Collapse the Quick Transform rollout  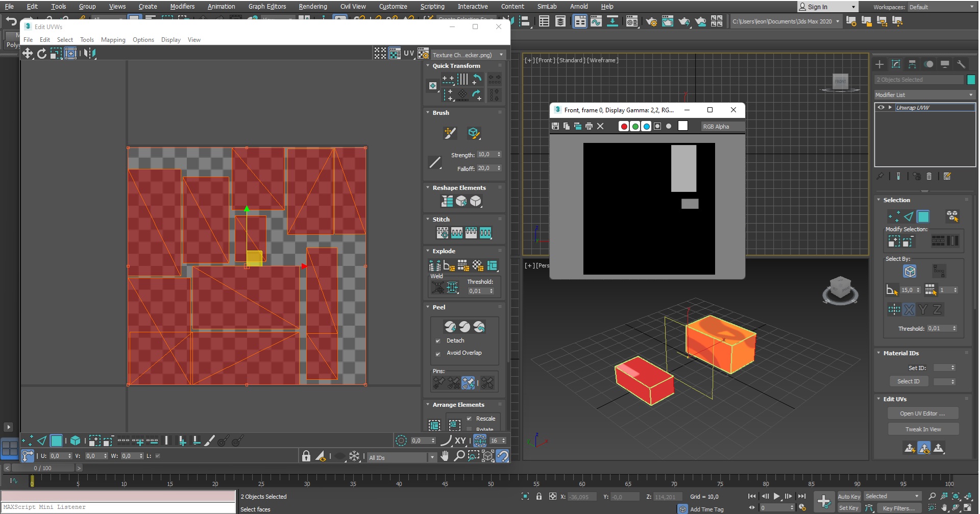click(456, 66)
